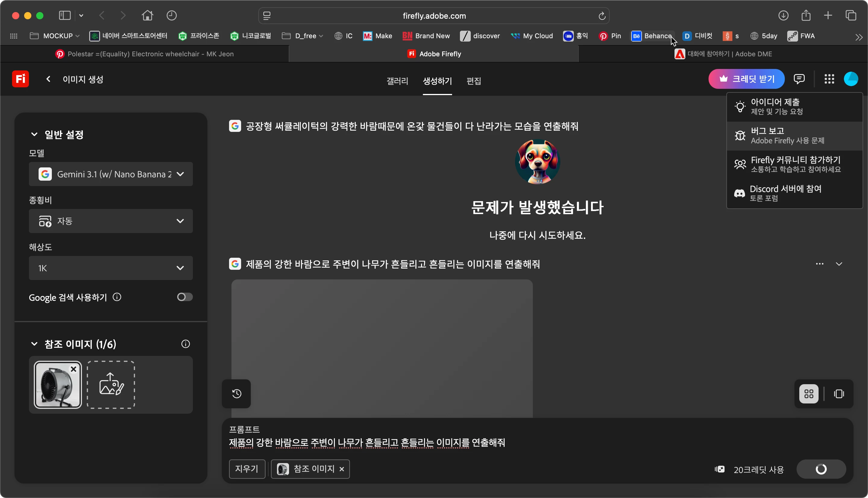Click the upload reference image placeholder
The width and height of the screenshot is (868, 498).
111,385
